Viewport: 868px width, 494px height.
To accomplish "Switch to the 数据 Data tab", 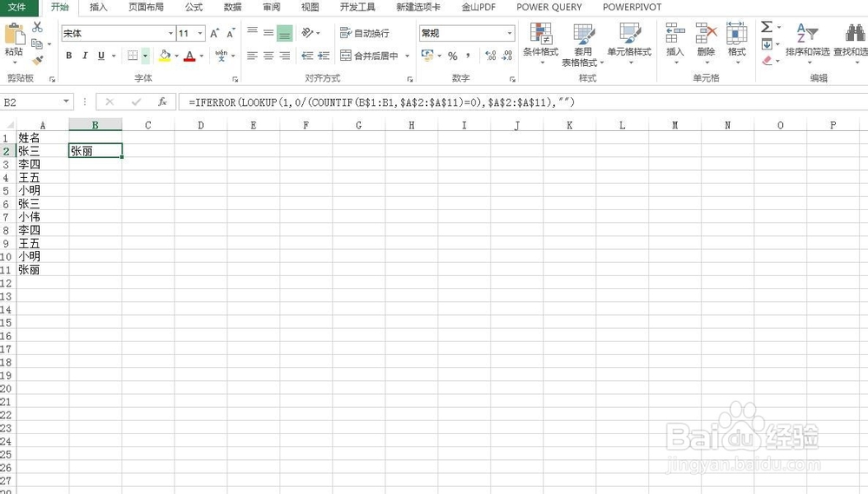I will [233, 7].
